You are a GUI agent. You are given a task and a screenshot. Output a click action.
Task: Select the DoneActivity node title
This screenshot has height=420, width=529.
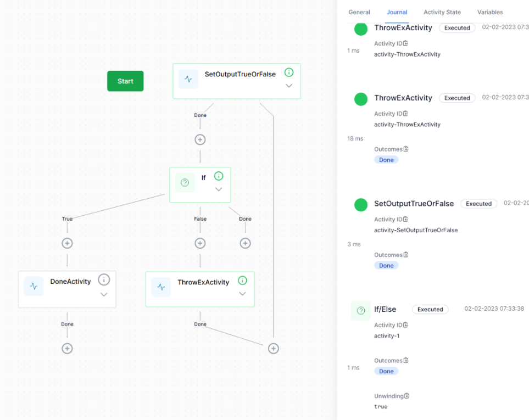tap(70, 282)
